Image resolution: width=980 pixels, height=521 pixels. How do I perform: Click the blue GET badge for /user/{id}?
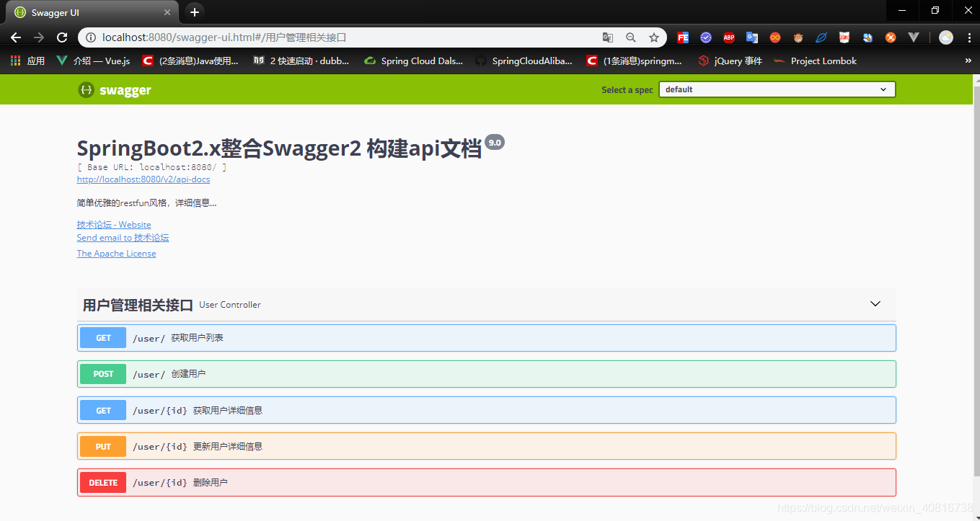[103, 410]
